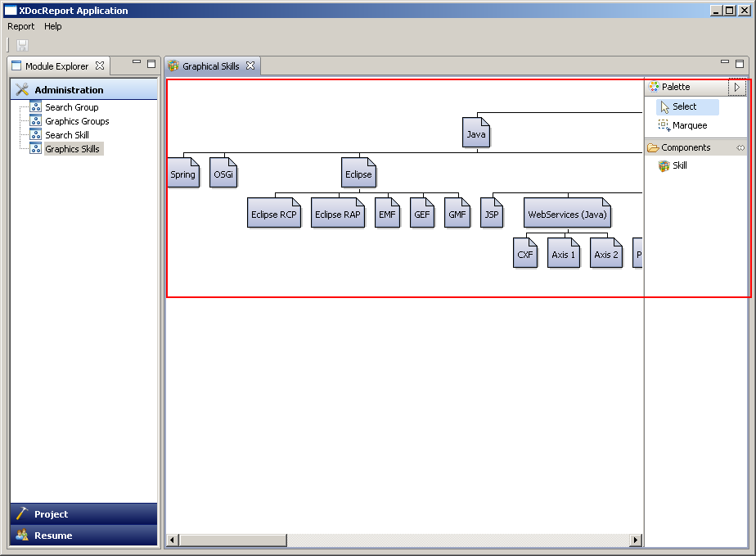Click the Resume people icon
756x556 pixels.
click(22, 535)
